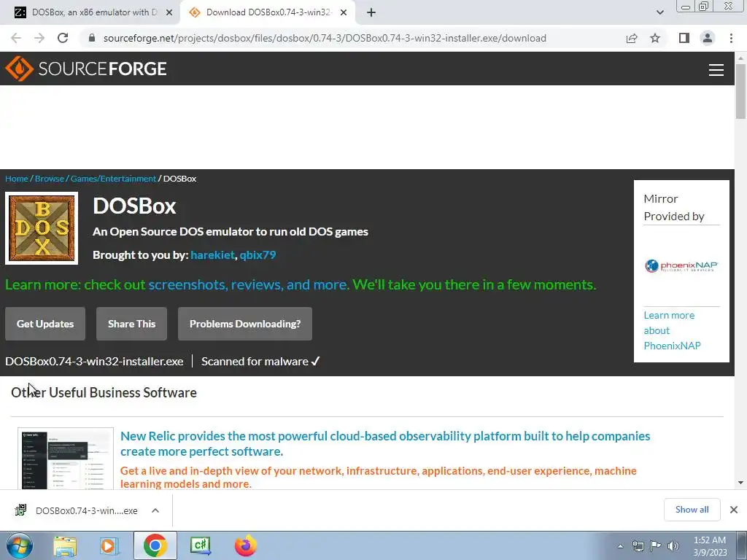This screenshot has height=560, width=747.
Task: Click the scrollbar down arrow
Action: tap(740, 483)
